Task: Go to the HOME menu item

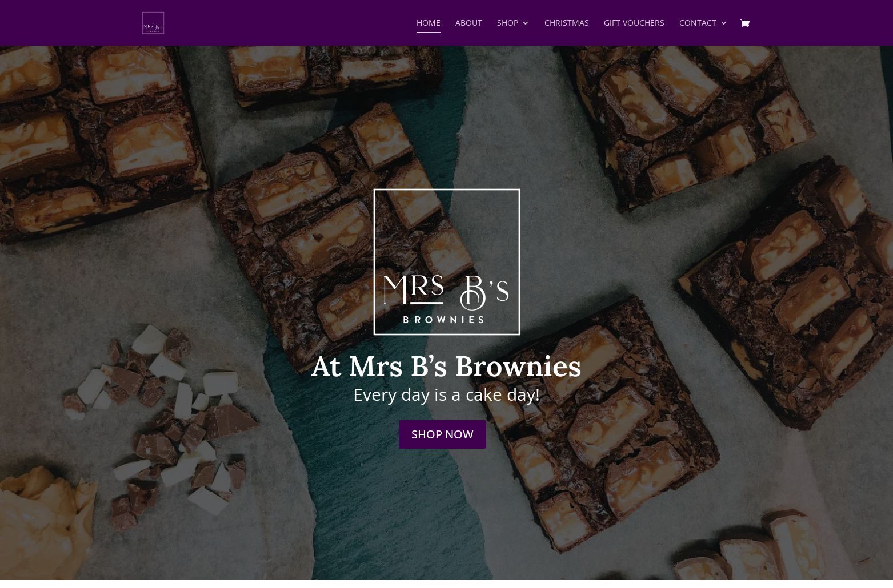Action: tap(428, 23)
